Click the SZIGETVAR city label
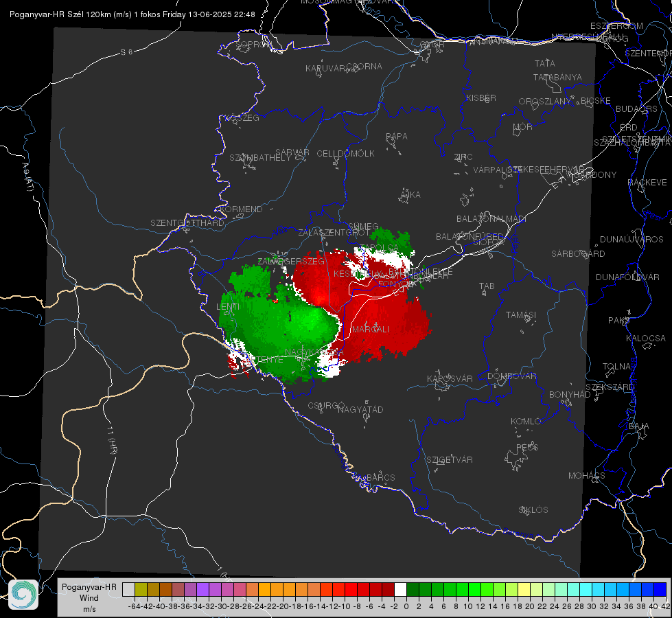Viewport: 672px width, 618px height. click(x=450, y=460)
